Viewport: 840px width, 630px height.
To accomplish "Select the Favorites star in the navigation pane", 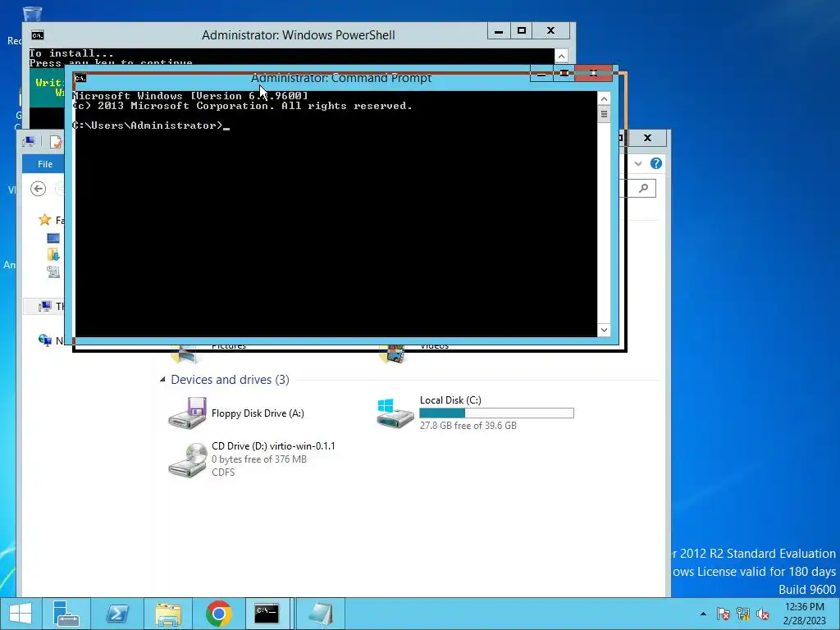I will click(x=45, y=220).
